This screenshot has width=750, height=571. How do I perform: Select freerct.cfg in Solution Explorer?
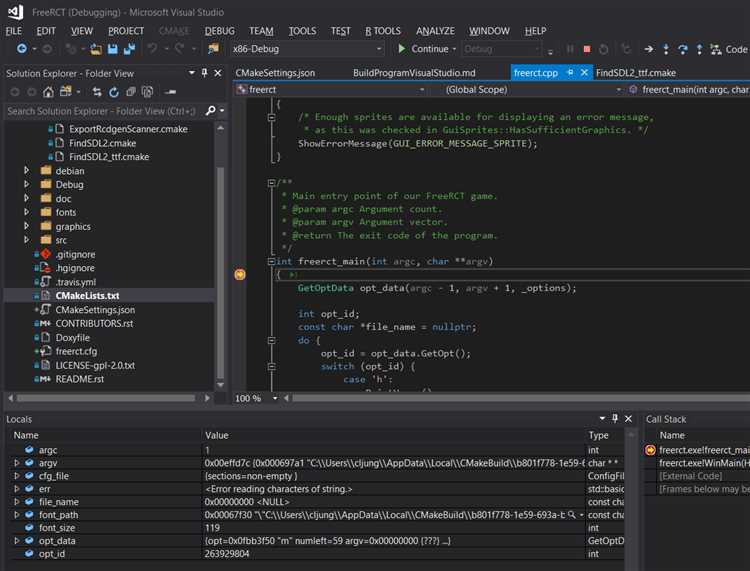click(76, 351)
